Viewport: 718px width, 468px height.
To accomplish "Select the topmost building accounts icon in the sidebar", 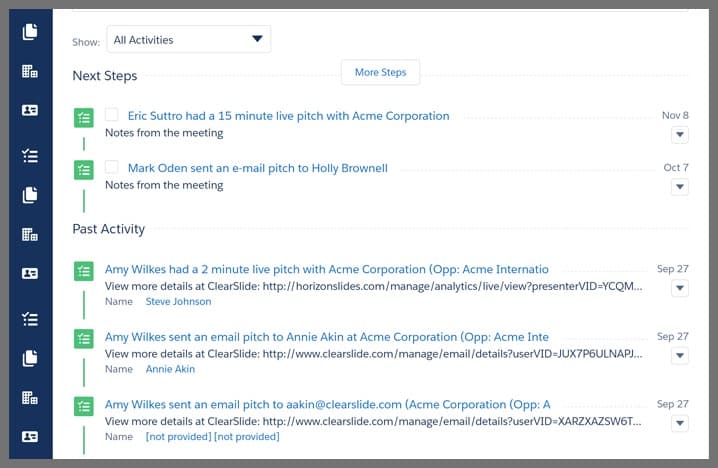I will tap(30, 71).
